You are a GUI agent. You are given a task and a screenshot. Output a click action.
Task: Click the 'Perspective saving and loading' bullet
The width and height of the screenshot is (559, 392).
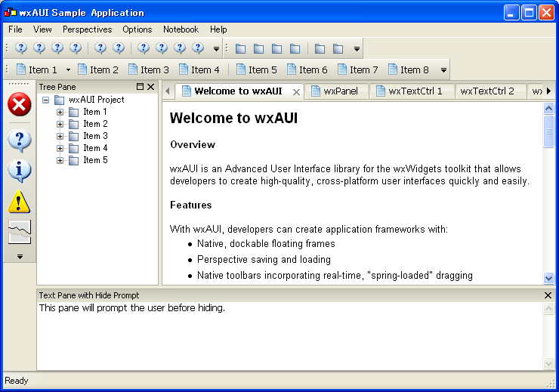pos(264,259)
